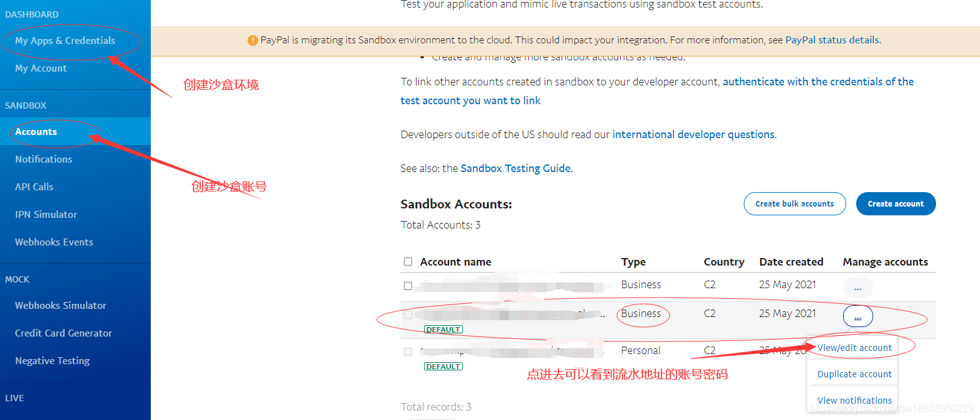Click the Date created column header
This screenshot has width=980, height=420.
tap(791, 262)
